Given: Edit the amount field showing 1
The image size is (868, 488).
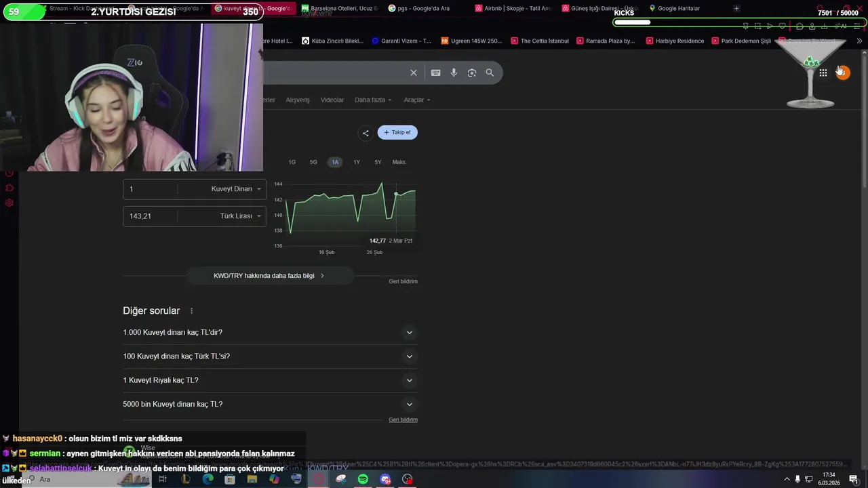Looking at the screenshot, I should coord(151,189).
